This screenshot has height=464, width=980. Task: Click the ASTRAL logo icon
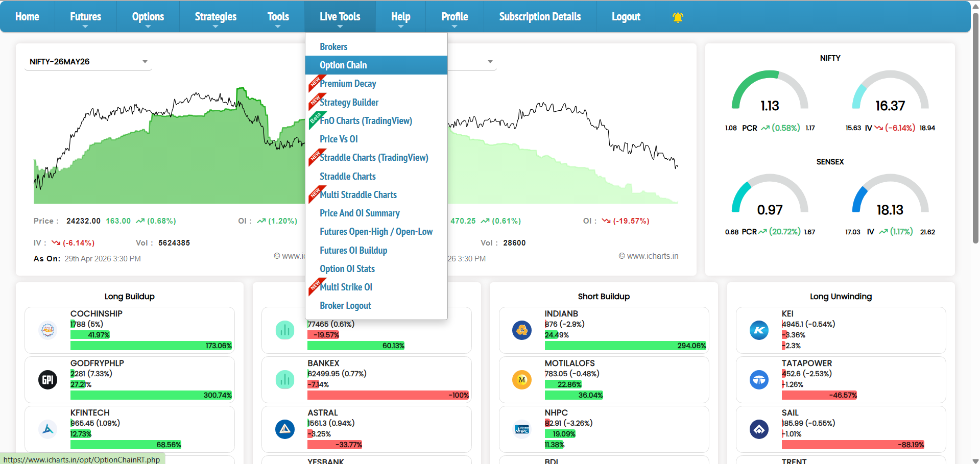[x=285, y=429]
